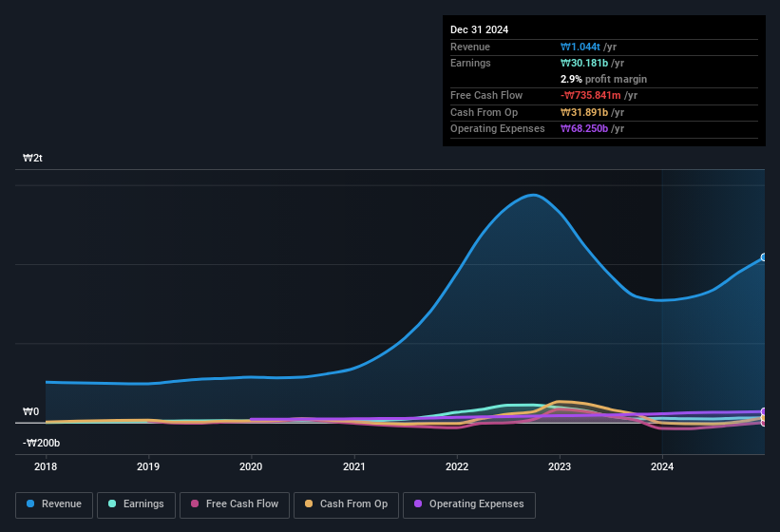Toggle the Earnings legend button
This screenshot has height=532, width=780.
click(x=136, y=505)
